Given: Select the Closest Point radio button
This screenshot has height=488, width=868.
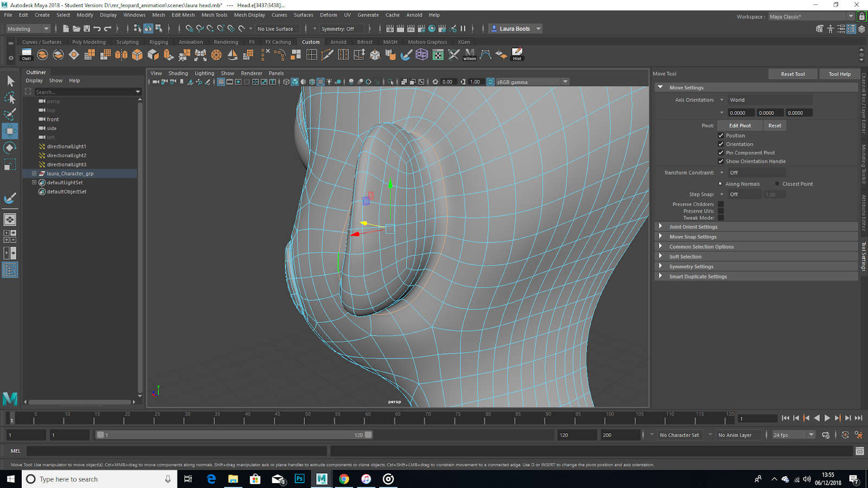Looking at the screenshot, I should click(x=777, y=184).
